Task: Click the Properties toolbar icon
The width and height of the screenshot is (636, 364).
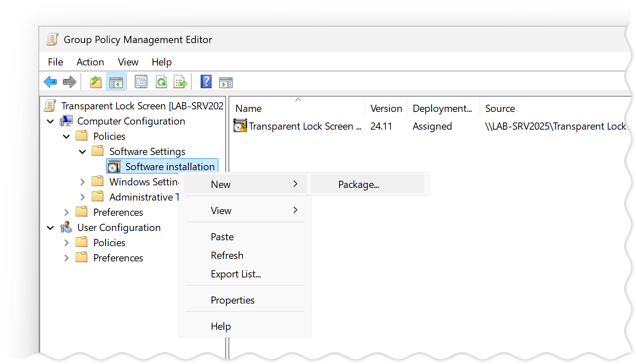Action: pyautogui.click(x=141, y=81)
